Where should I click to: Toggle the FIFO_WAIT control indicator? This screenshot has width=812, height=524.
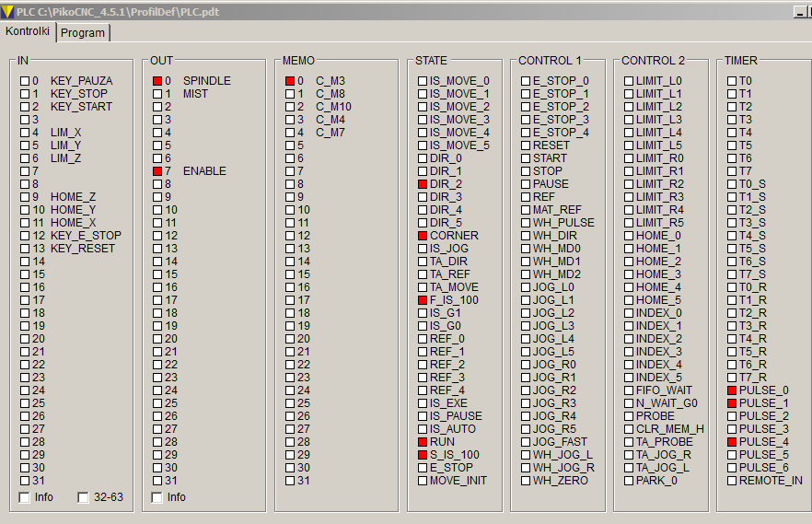click(629, 390)
